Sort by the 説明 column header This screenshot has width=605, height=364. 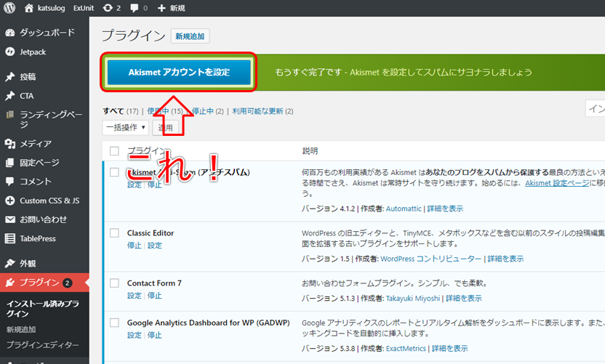point(310,151)
